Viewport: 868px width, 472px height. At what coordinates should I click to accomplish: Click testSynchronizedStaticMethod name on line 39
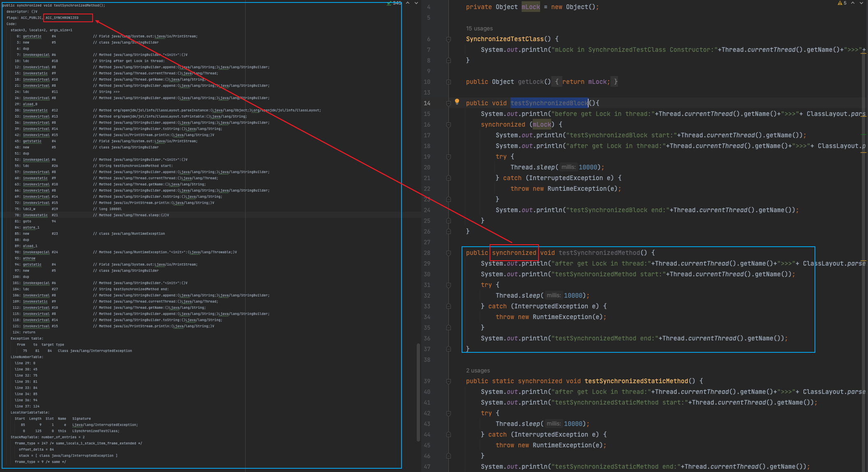(x=636, y=381)
